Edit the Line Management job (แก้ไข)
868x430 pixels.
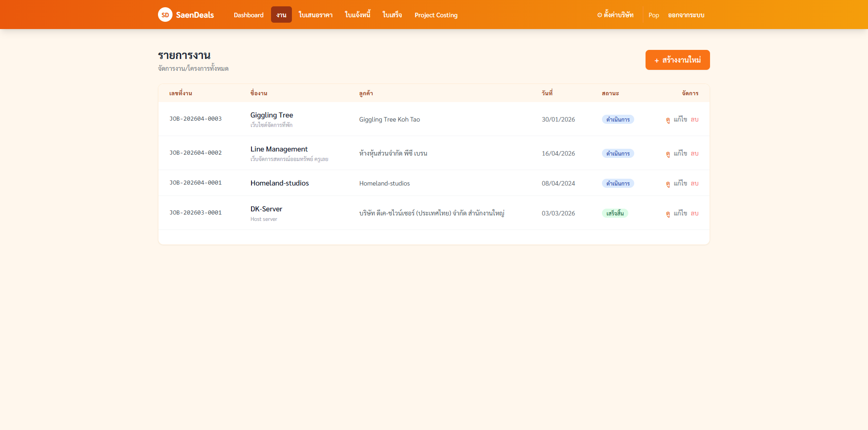680,153
